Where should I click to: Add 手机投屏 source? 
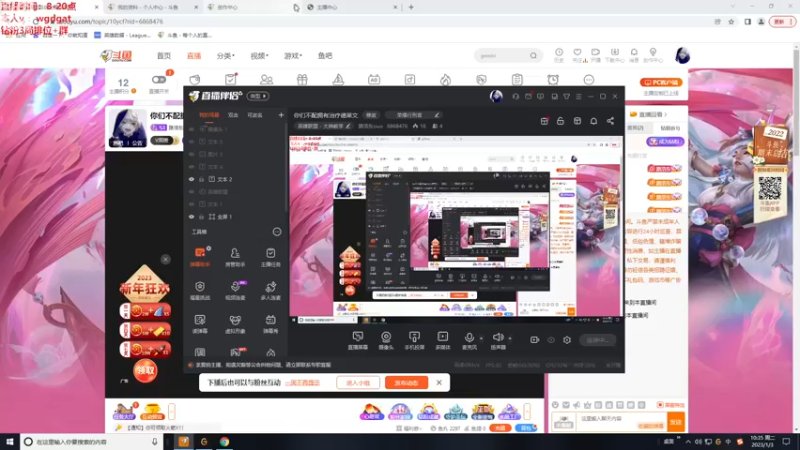(x=414, y=340)
